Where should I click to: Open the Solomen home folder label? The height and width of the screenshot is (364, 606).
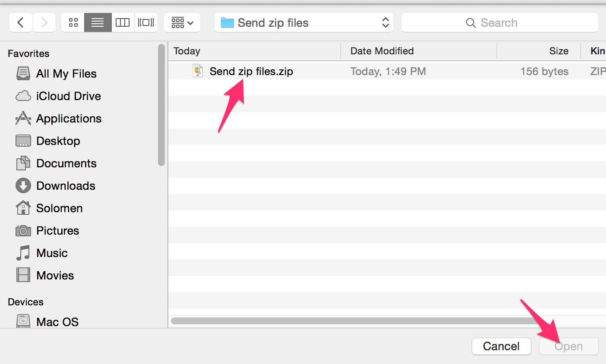pyautogui.click(x=60, y=208)
